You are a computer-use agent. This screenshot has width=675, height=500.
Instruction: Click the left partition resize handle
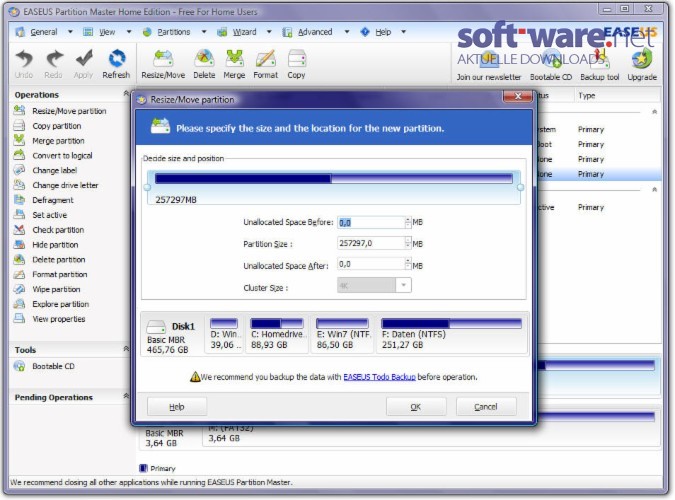(147, 187)
